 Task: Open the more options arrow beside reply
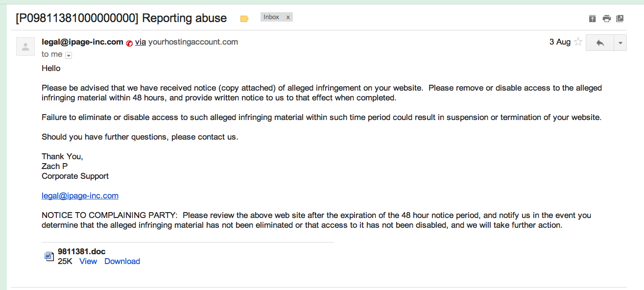[x=620, y=43]
